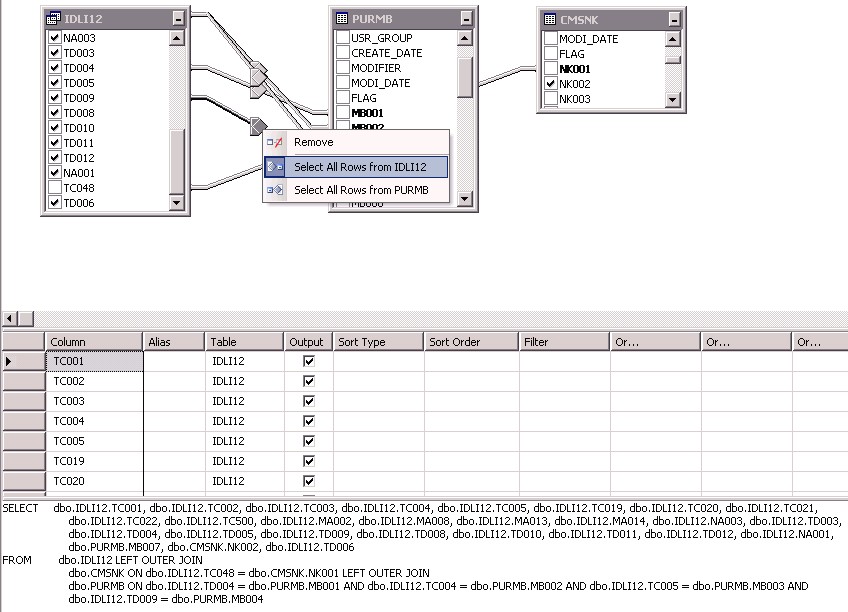Uncheck the TD006 column in IDLI12
Image resolution: width=848 pixels, height=612 pixels.
(55, 203)
